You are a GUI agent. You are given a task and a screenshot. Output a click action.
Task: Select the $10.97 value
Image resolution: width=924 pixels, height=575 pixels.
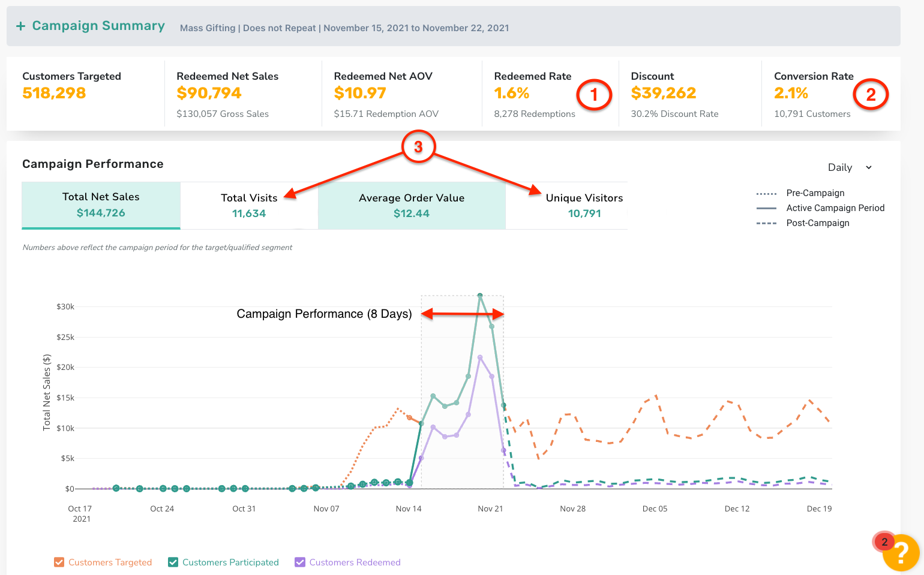pos(360,94)
